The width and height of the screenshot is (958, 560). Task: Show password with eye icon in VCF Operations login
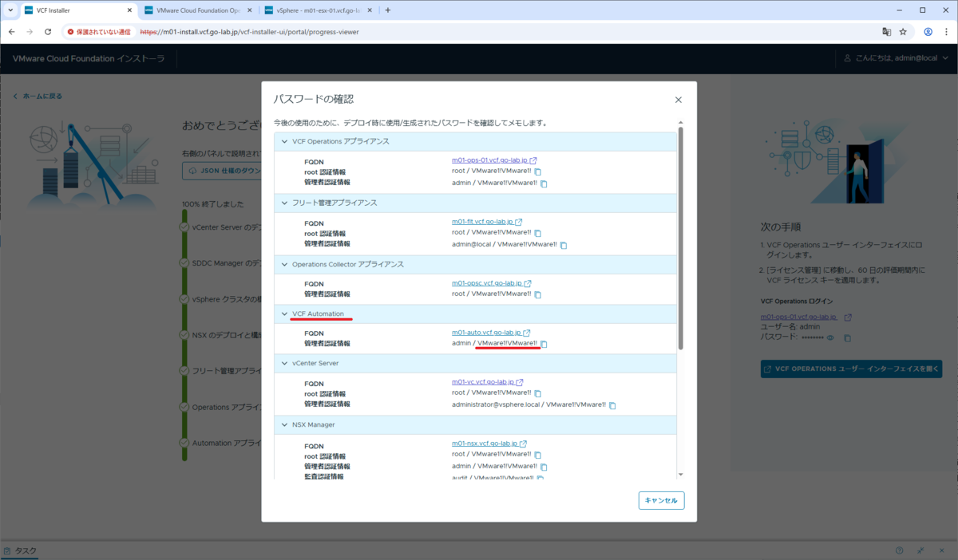click(830, 338)
